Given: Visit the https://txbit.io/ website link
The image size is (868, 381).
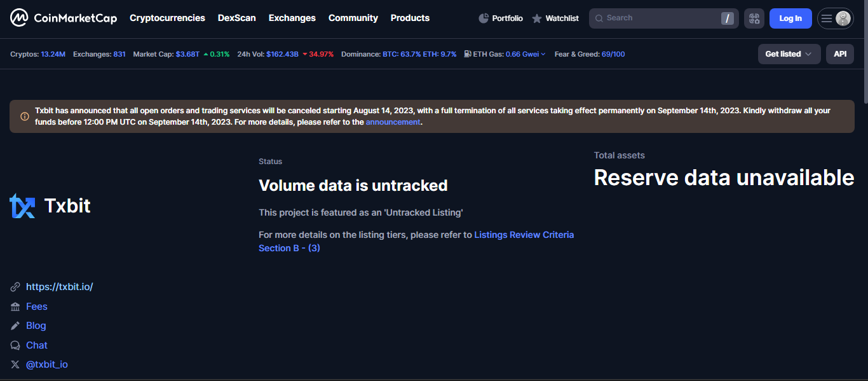Looking at the screenshot, I should pyautogui.click(x=60, y=287).
